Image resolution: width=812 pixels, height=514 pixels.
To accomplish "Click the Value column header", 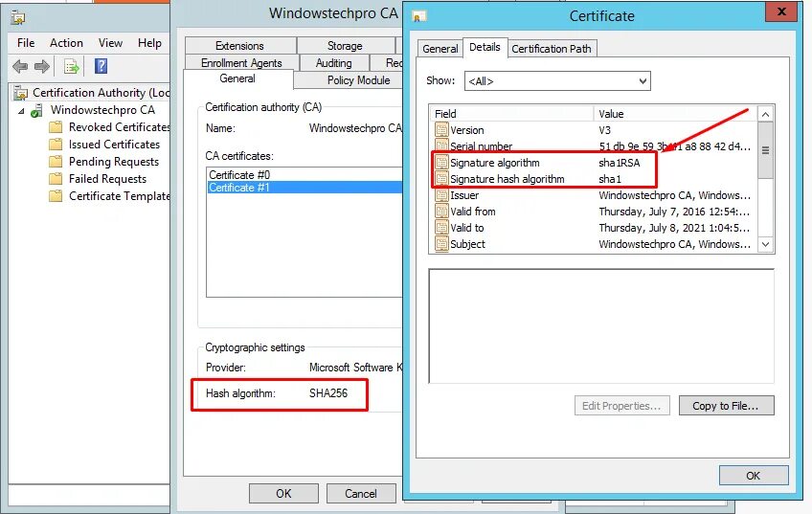I will click(675, 113).
